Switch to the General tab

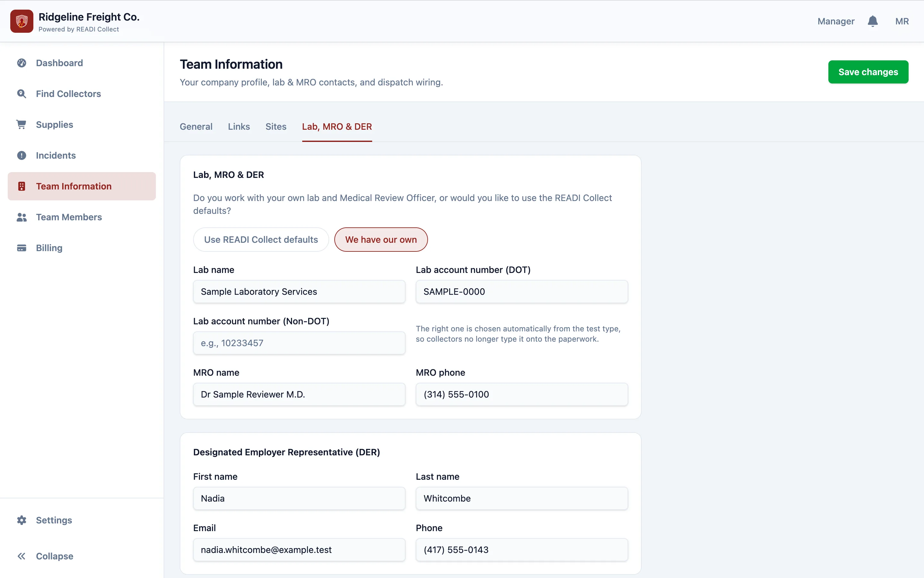point(196,127)
